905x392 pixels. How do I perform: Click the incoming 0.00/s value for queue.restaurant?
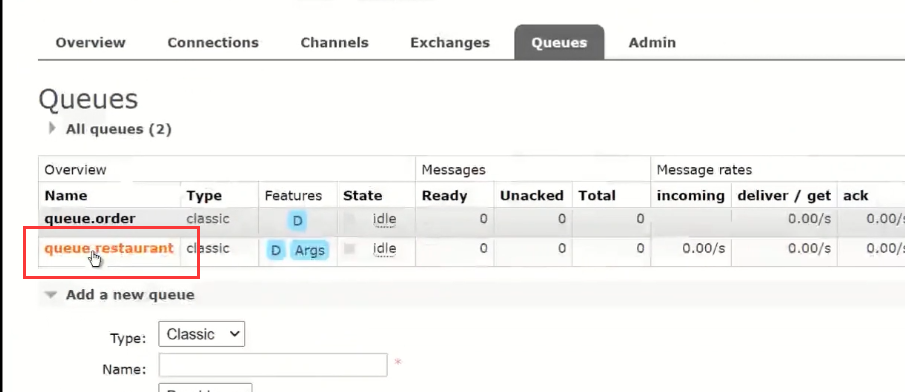pyautogui.click(x=703, y=248)
